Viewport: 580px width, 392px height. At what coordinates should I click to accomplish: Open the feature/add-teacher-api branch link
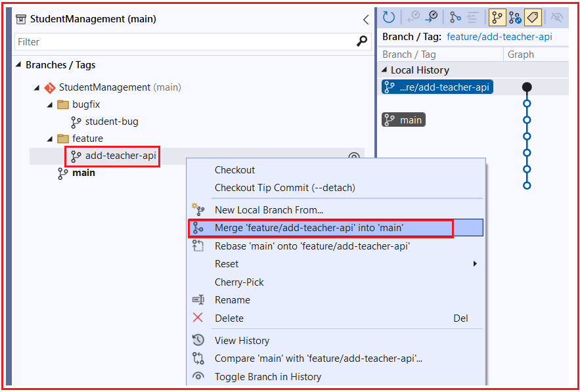pyautogui.click(x=500, y=37)
